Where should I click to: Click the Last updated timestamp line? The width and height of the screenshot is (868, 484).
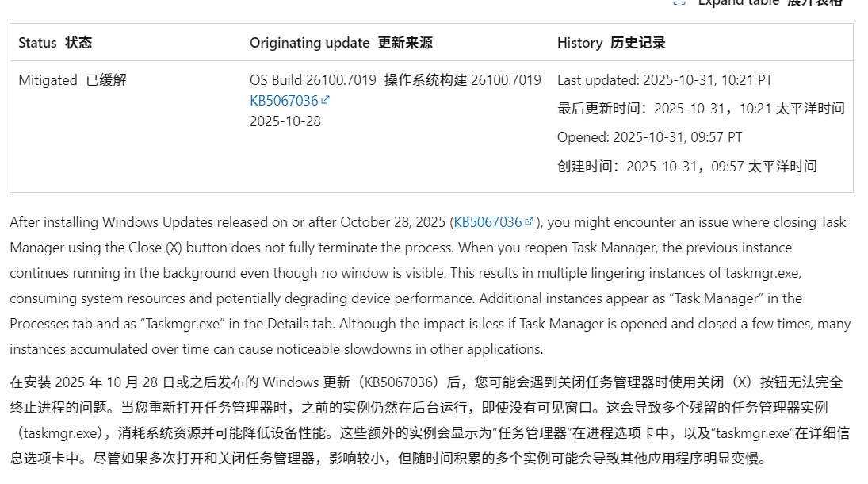[664, 80]
